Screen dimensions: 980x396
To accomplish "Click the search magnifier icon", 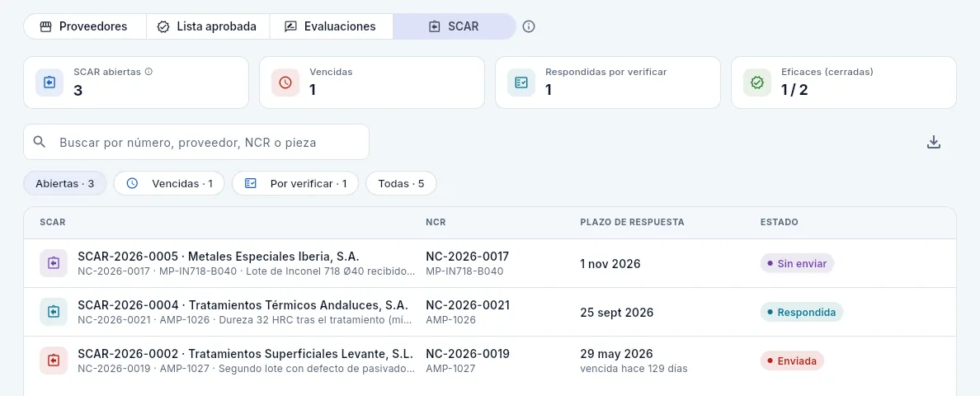I will (40, 142).
